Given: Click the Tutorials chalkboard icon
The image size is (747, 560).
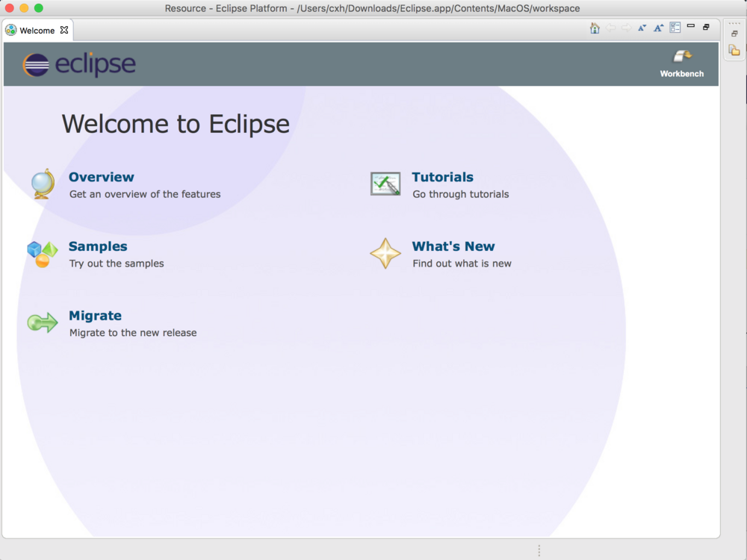Looking at the screenshot, I should (385, 184).
